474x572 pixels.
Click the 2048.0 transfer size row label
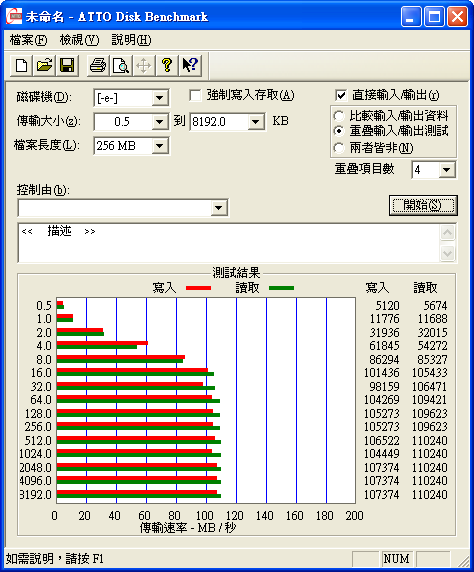(x=35, y=467)
